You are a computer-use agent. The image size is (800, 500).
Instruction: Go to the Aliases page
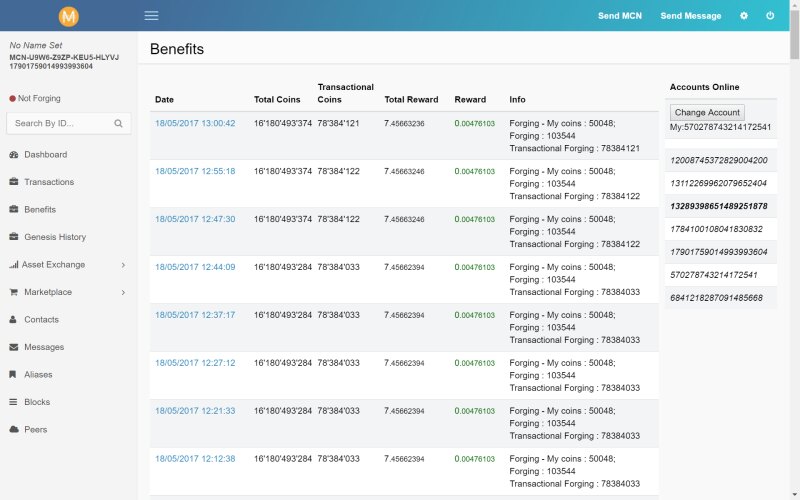tap(38, 375)
